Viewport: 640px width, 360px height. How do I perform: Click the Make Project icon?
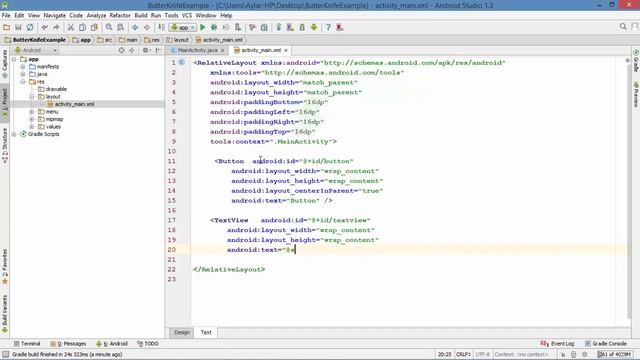click(x=161, y=27)
